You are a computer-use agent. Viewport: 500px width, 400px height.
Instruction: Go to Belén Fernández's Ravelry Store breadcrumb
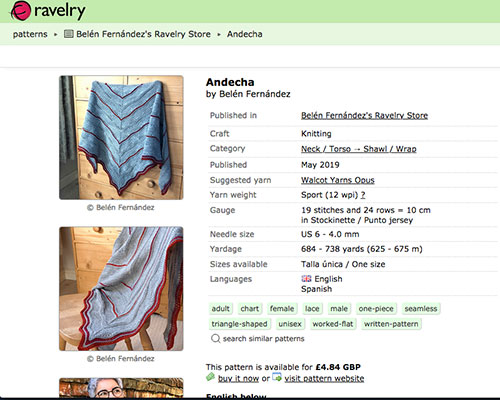[x=143, y=34]
